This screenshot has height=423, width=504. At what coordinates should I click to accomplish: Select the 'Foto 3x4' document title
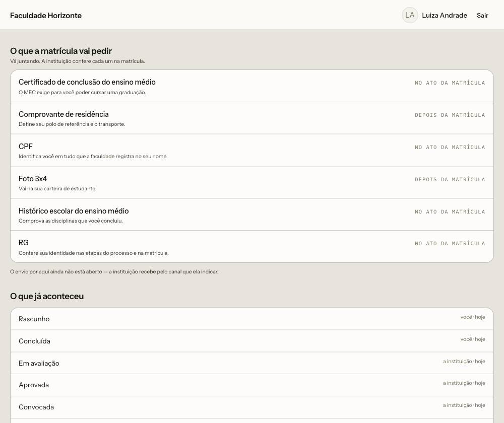tap(33, 179)
